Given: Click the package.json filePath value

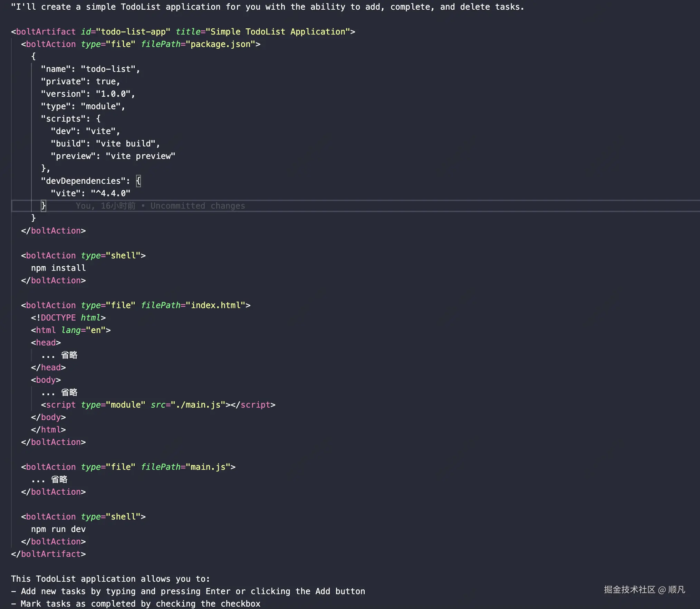Looking at the screenshot, I should [220, 44].
